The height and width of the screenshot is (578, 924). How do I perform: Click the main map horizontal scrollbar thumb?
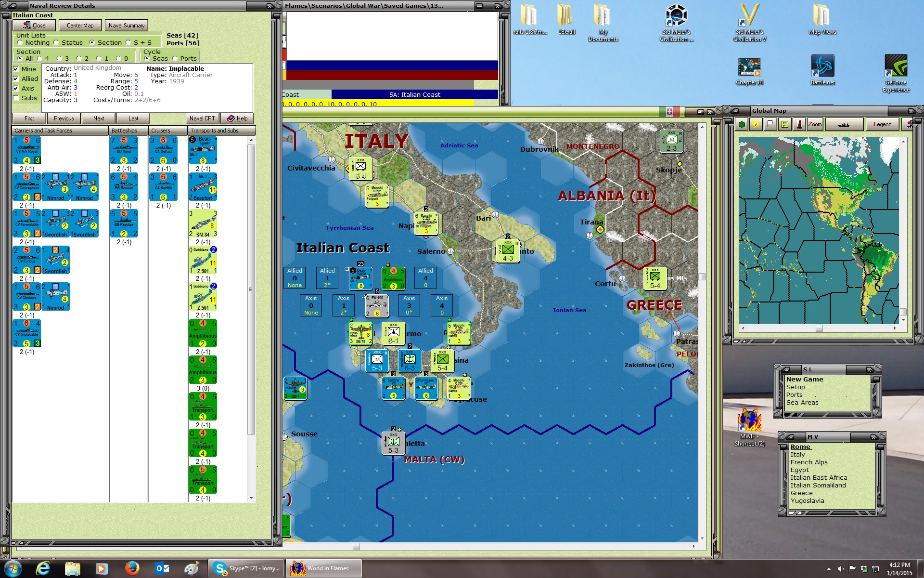(356, 546)
